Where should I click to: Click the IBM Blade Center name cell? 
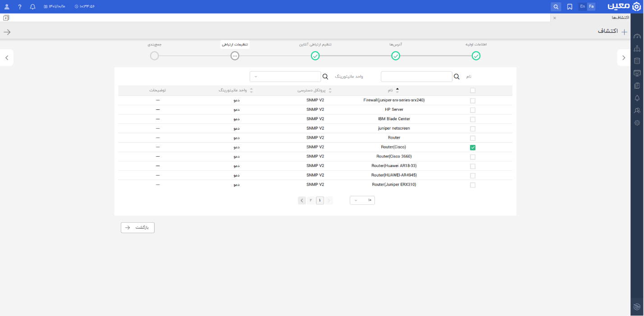tap(394, 119)
